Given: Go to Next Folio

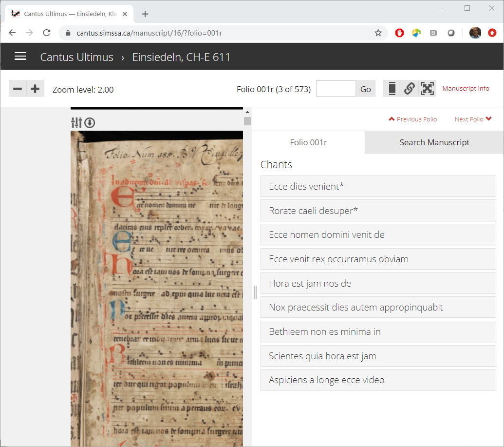Looking at the screenshot, I should [x=473, y=119].
